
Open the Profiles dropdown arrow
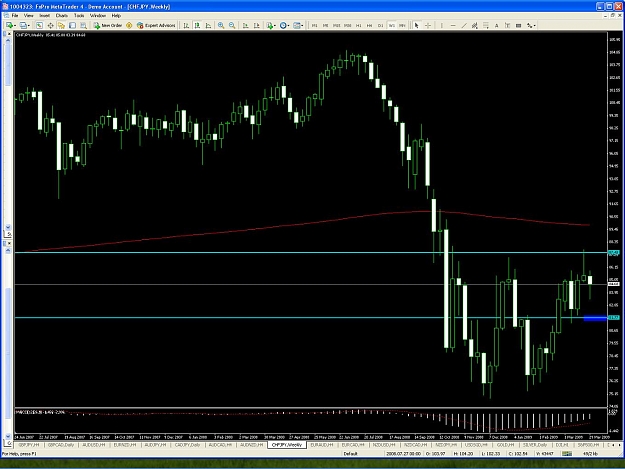29,26
